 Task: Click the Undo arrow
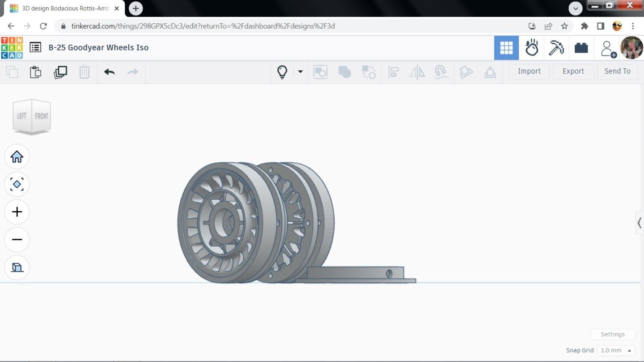click(109, 72)
